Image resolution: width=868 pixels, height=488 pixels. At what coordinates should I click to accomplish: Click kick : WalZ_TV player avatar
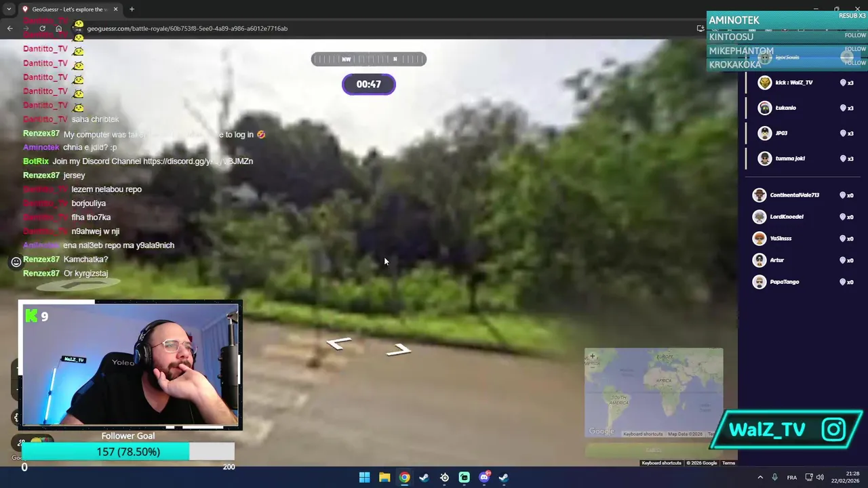pos(765,83)
